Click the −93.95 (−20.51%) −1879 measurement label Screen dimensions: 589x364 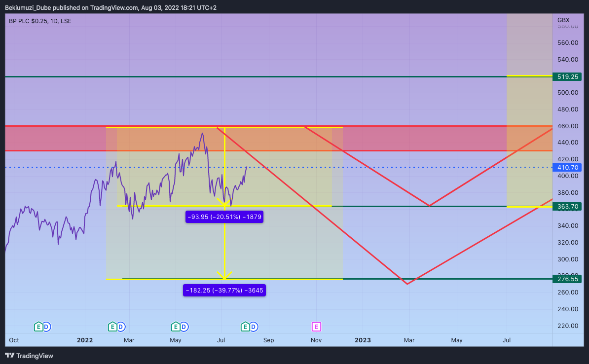pyautogui.click(x=224, y=217)
